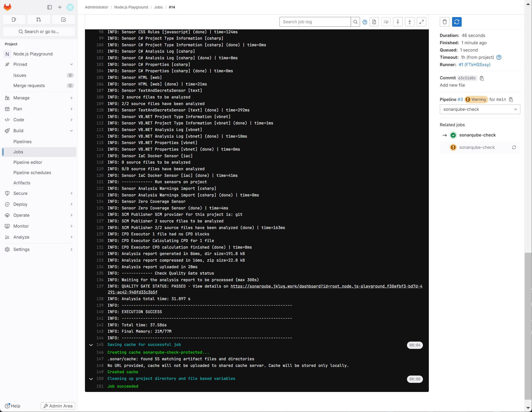
Task: Toggle log line wrapping
Action: pos(386,22)
